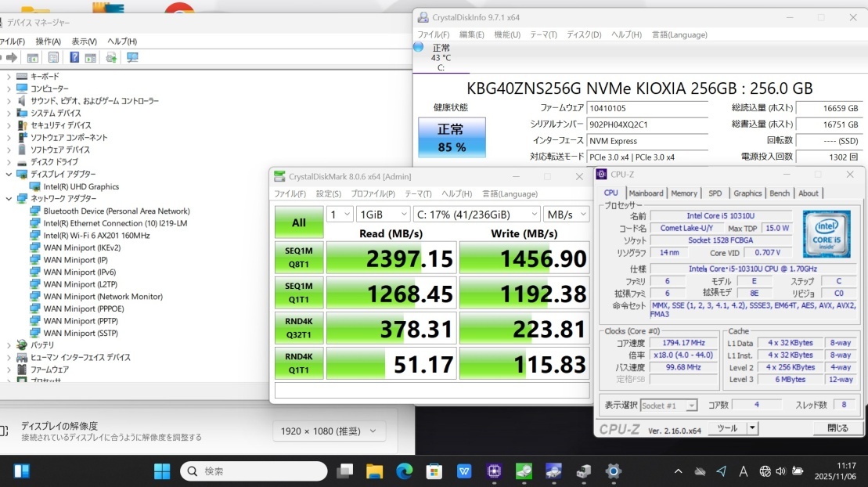Click the scan for hardware changes icon
Screen dimensions: 868x487
tap(132, 58)
